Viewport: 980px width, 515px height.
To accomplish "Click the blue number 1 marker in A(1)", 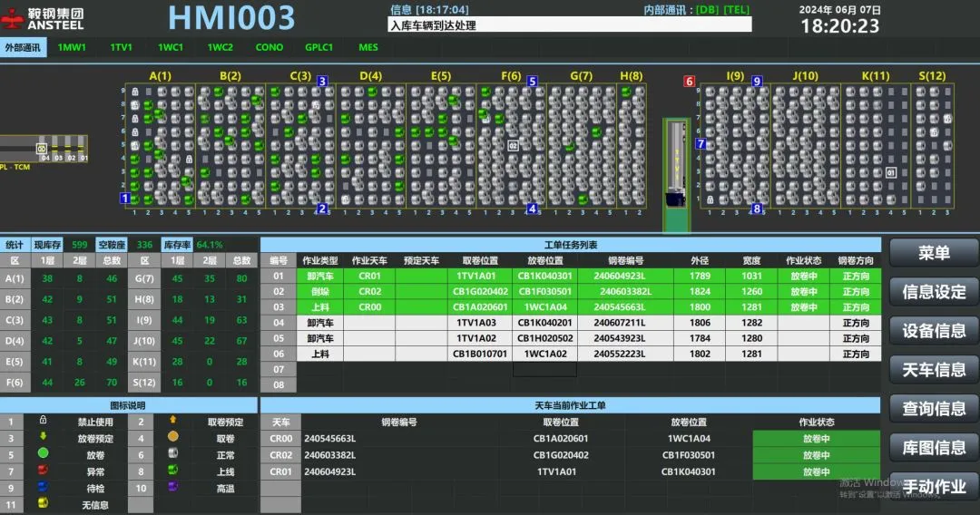I will pos(125,198).
